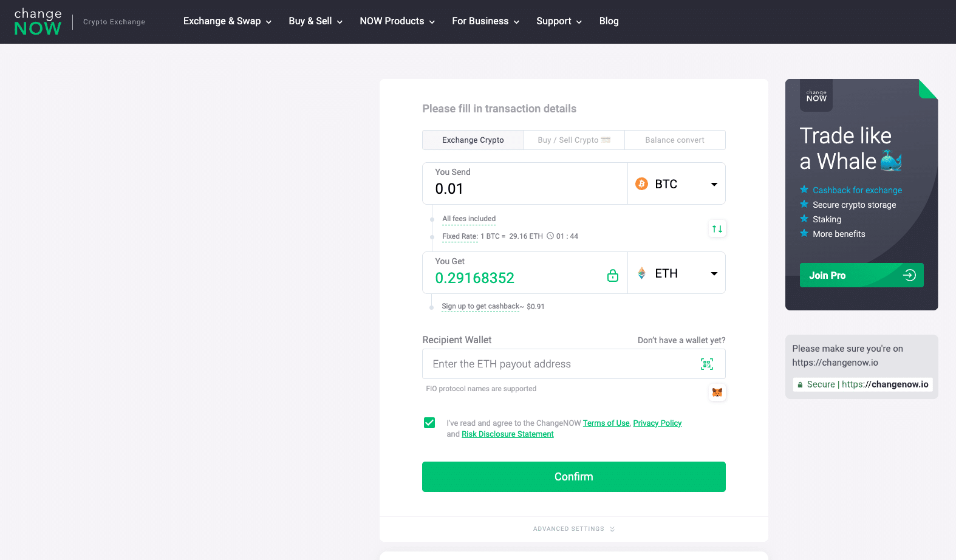The image size is (956, 560).
Task: Click the Cashback for exchange benefit
Action: click(x=857, y=190)
